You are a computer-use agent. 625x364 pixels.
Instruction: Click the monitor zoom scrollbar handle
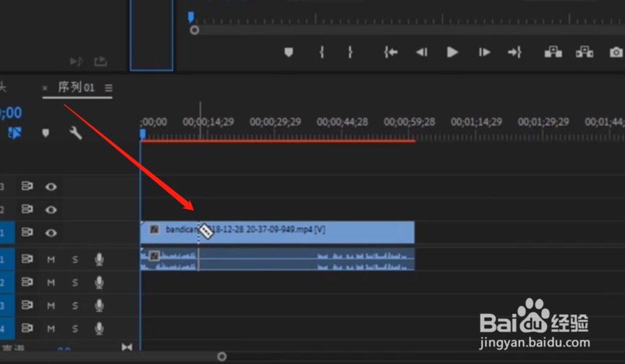(x=194, y=30)
